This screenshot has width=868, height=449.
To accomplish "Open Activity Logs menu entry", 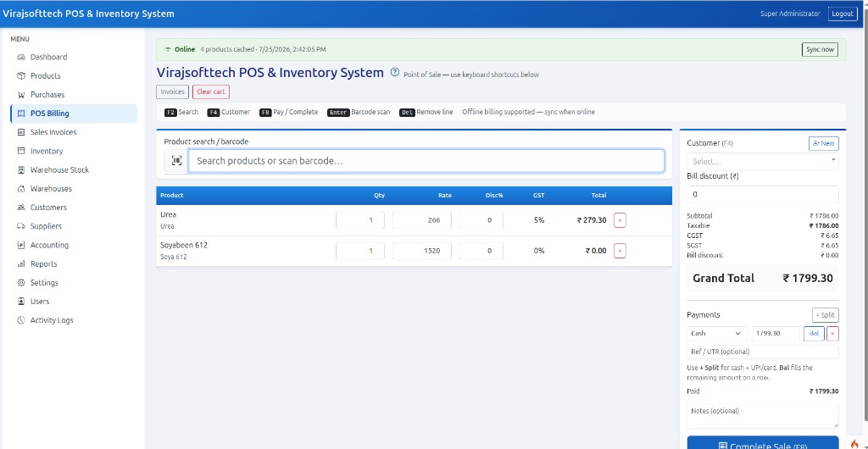I will [74, 320].
